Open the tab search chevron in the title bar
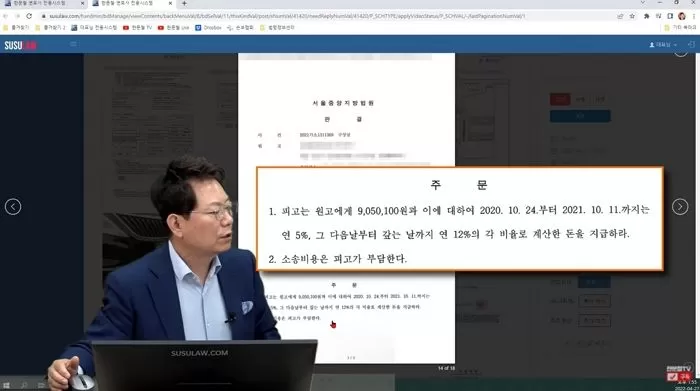This screenshot has height=391, width=700. click(x=642, y=3)
